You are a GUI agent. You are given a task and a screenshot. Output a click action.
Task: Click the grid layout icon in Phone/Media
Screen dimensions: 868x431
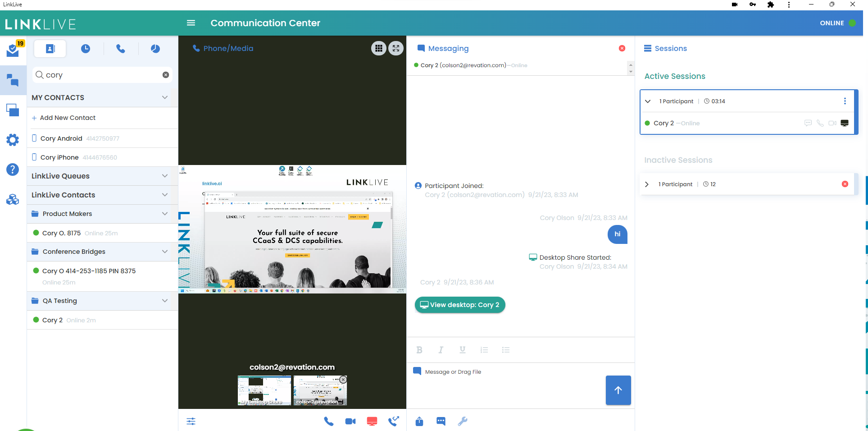379,48
